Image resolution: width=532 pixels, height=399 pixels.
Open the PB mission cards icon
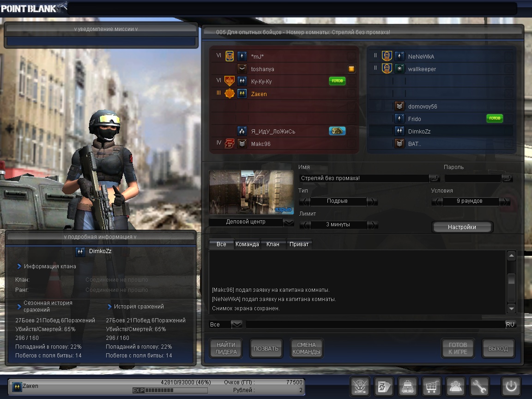click(384, 387)
